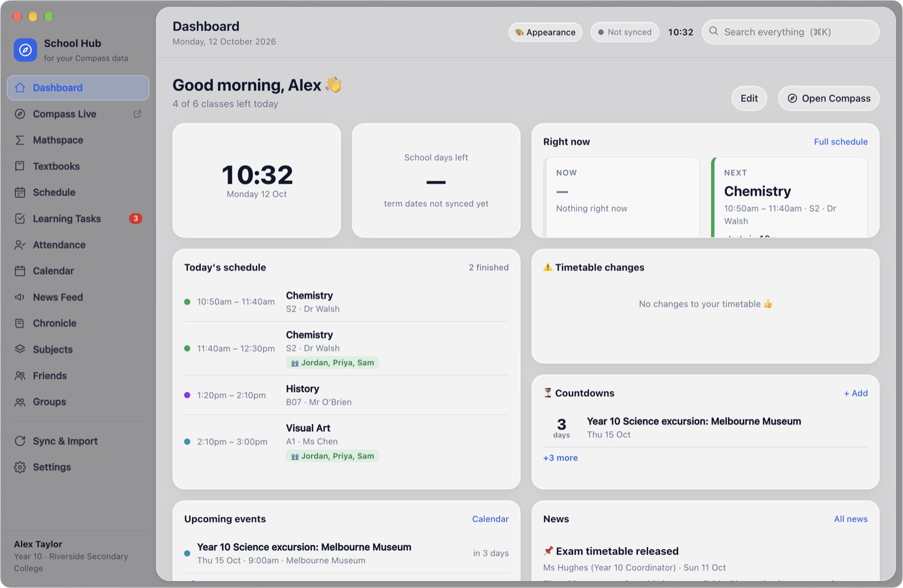Click the Calendar icon in sidebar

(x=20, y=271)
